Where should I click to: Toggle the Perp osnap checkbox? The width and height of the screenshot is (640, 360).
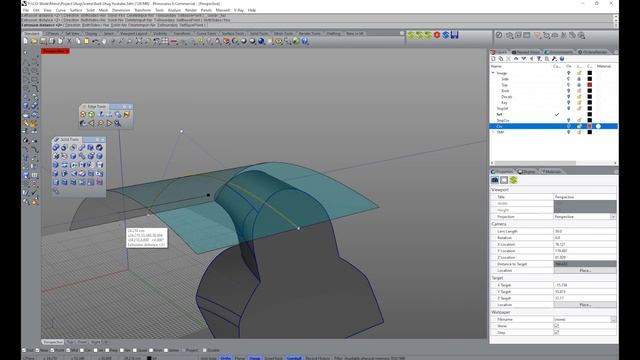pyautogui.click(x=107, y=350)
